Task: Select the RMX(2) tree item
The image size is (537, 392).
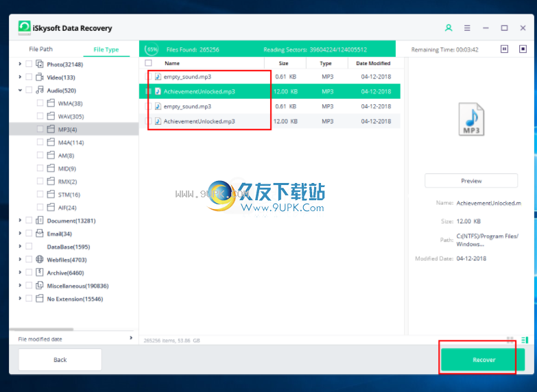Action: pos(67,182)
